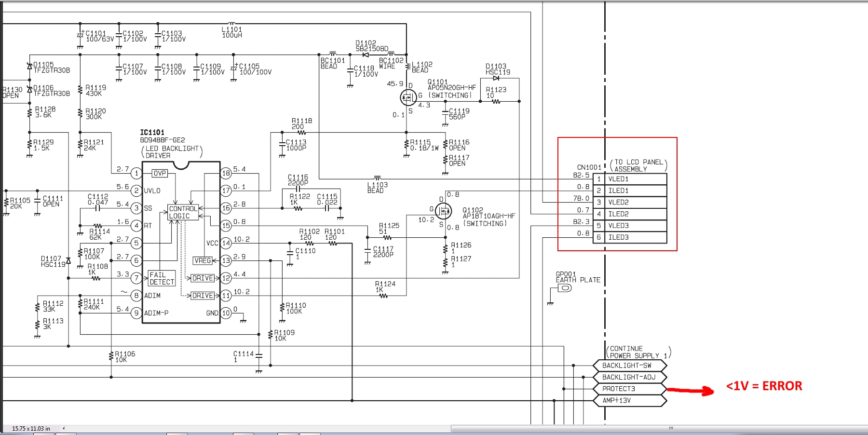This screenshot has height=435, width=868.
Task: Select the BD9488F-GE2 part number text
Action: click(163, 140)
